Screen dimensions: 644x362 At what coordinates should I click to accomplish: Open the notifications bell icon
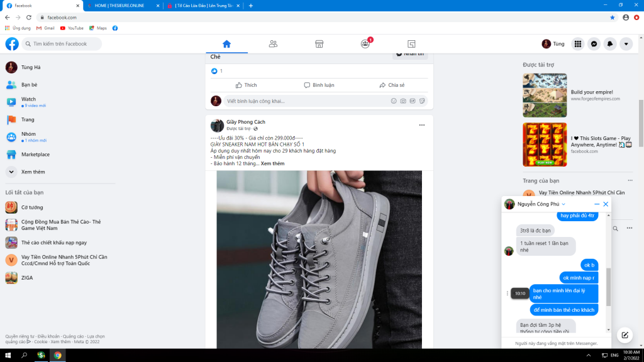coord(609,44)
